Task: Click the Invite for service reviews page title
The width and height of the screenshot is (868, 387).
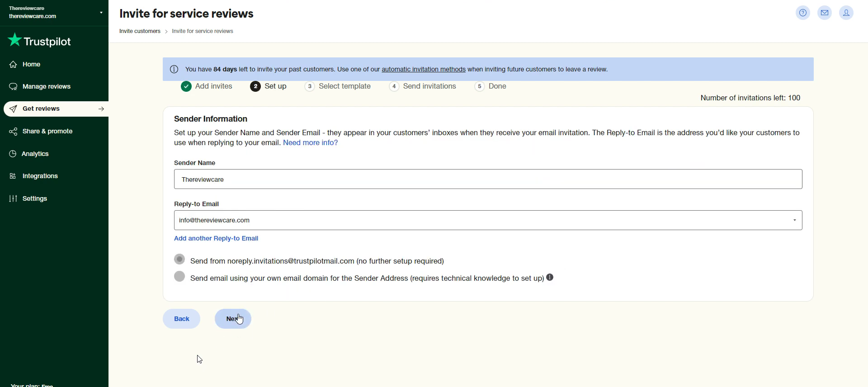Action: click(186, 14)
